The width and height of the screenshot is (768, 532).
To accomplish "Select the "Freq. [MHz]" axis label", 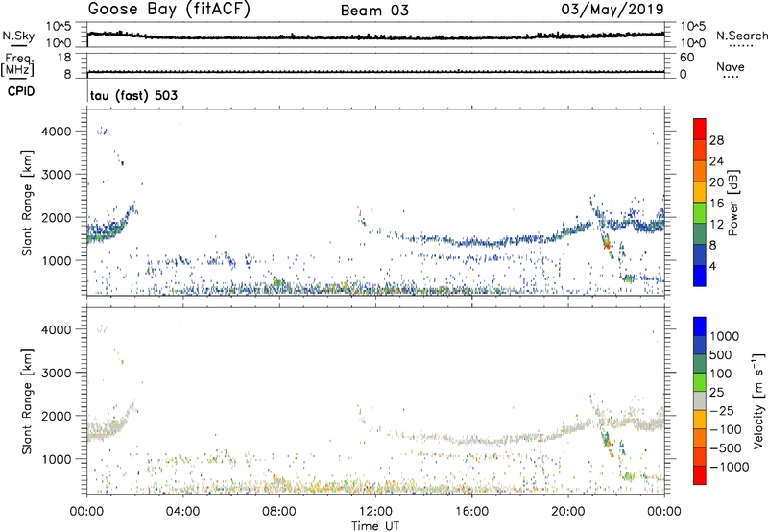I will [17, 65].
